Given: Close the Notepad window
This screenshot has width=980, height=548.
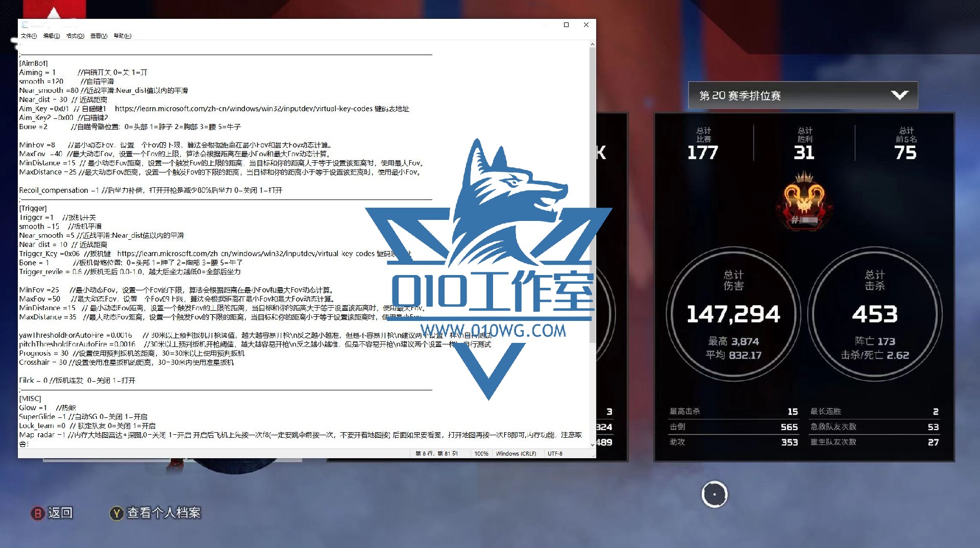Looking at the screenshot, I should point(586,24).
